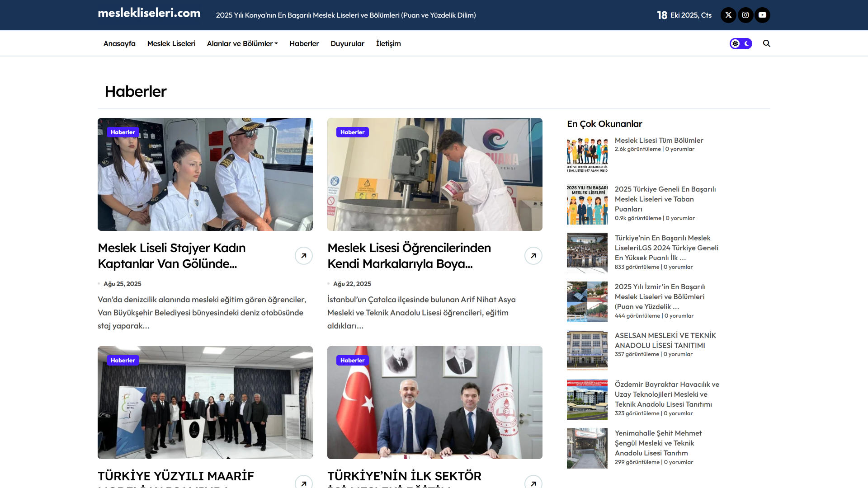The width and height of the screenshot is (868, 488).
Task: Click the Özdemir Bayraktar article thumbnail
Action: coord(587,399)
